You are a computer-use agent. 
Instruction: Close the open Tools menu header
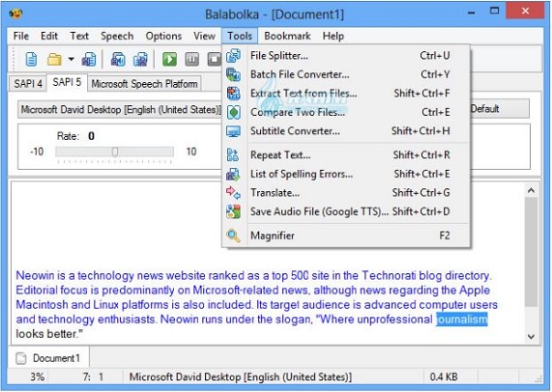point(240,36)
